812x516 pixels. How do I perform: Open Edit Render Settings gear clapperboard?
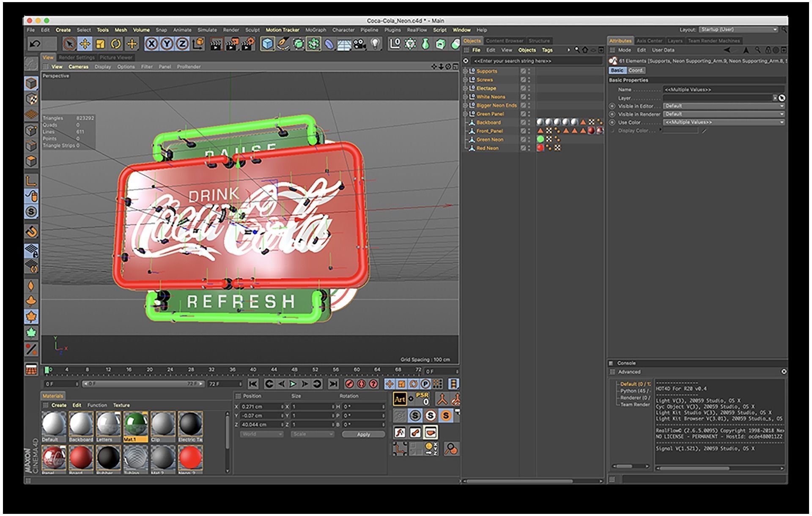(x=248, y=44)
